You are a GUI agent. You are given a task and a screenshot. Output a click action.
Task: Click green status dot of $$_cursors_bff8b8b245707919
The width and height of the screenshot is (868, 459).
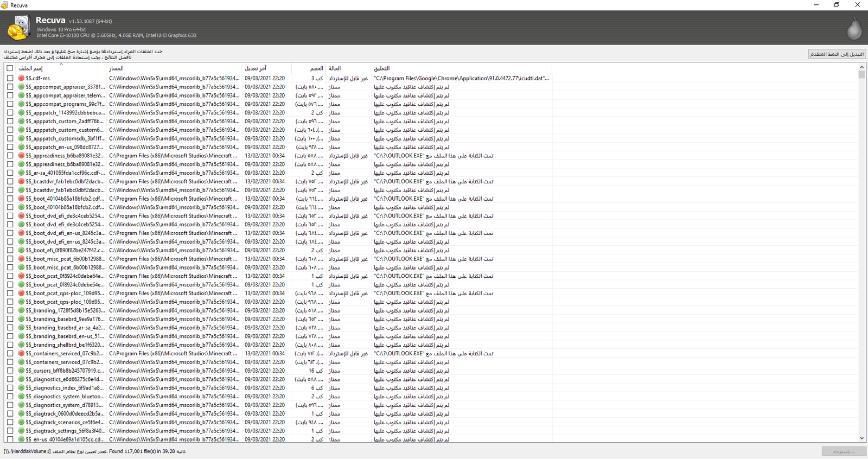[x=22, y=371]
